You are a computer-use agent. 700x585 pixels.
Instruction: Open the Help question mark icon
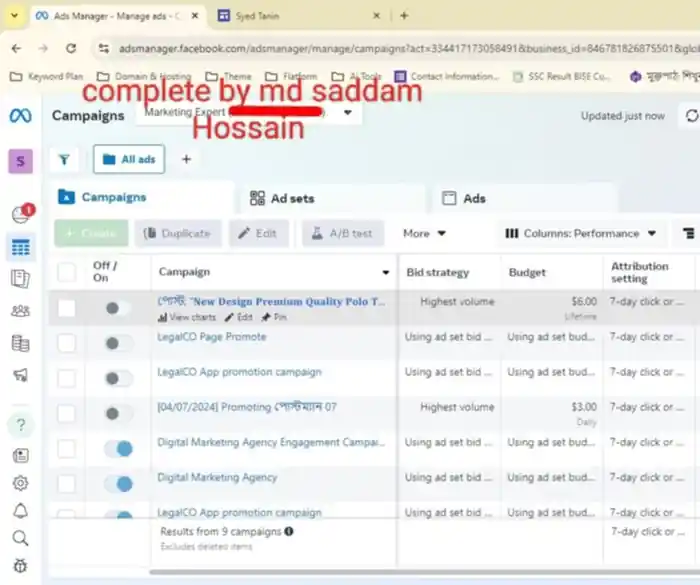pos(21,425)
